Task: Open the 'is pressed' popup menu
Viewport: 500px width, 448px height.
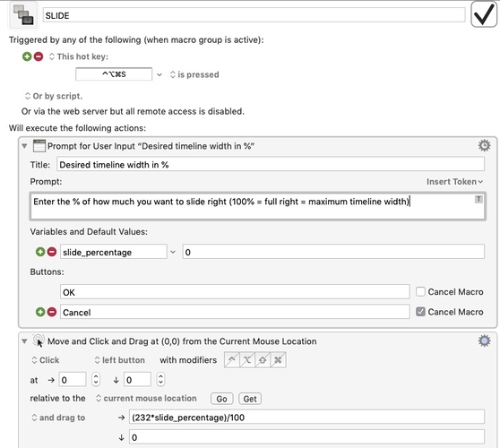Action: tap(194, 74)
